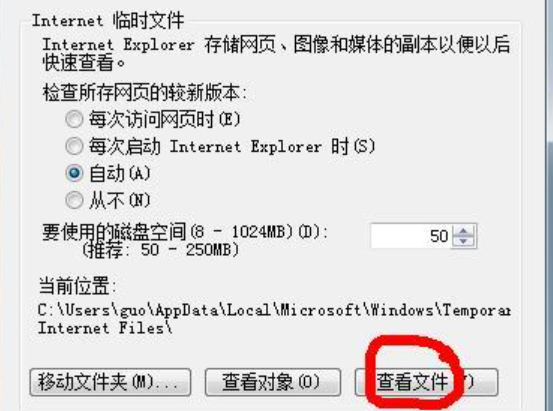Image resolution: width=553 pixels, height=411 pixels.
Task: Increase disk space with spinner up arrow
Action: coord(463,231)
